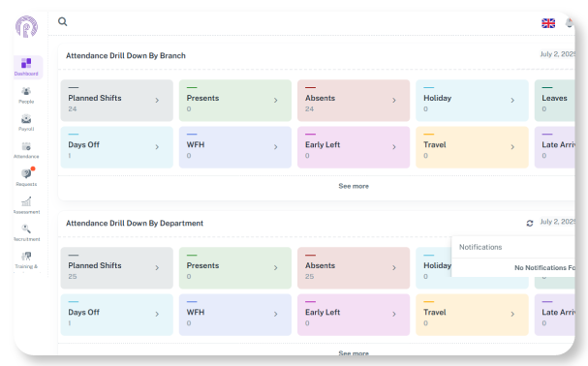Click the UK flag language selector
Viewport: 588px width, 366px height.
click(x=548, y=23)
